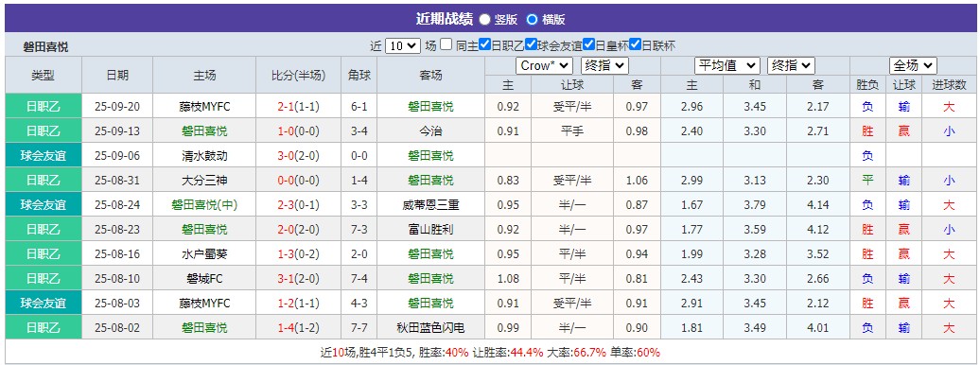Click the 进球数 column header
This screenshot has height=365, width=980.
click(x=949, y=85)
